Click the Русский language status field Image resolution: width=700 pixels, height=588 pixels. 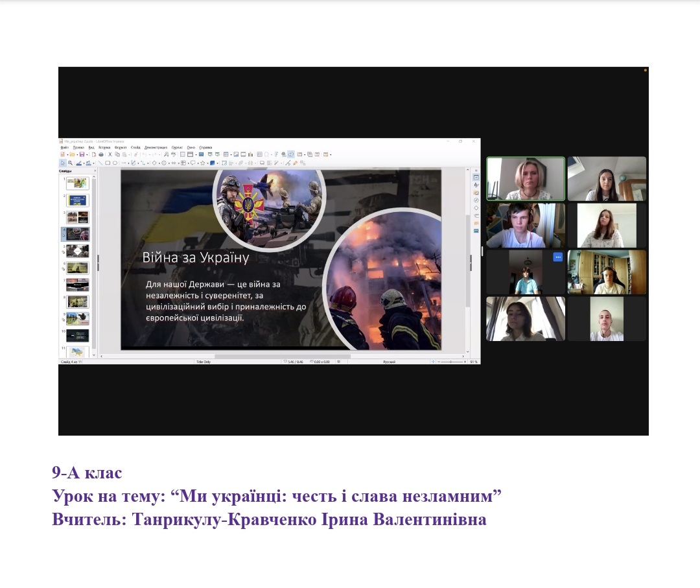(389, 362)
